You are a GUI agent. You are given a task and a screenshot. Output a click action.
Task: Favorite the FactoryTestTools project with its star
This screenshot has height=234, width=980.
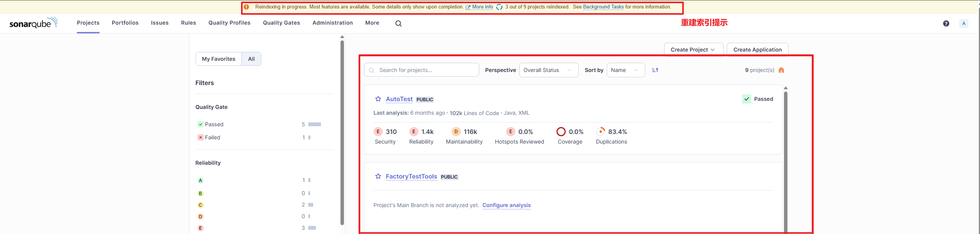(x=378, y=176)
